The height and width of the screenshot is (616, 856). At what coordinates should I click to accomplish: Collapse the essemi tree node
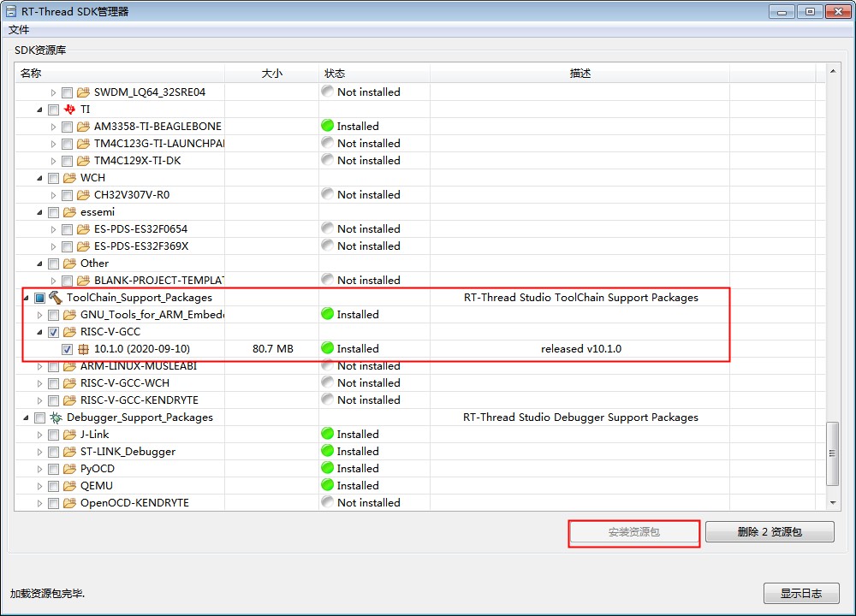point(39,213)
